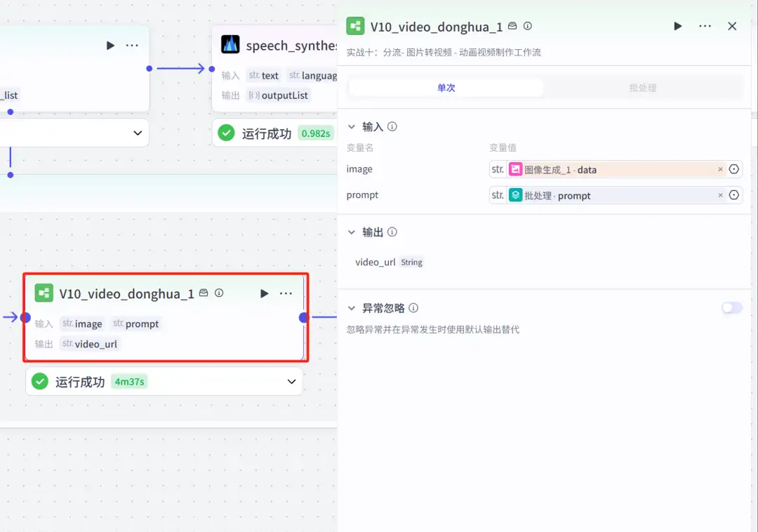
Task: Click the speech_synthesis node icon
Action: (230, 44)
